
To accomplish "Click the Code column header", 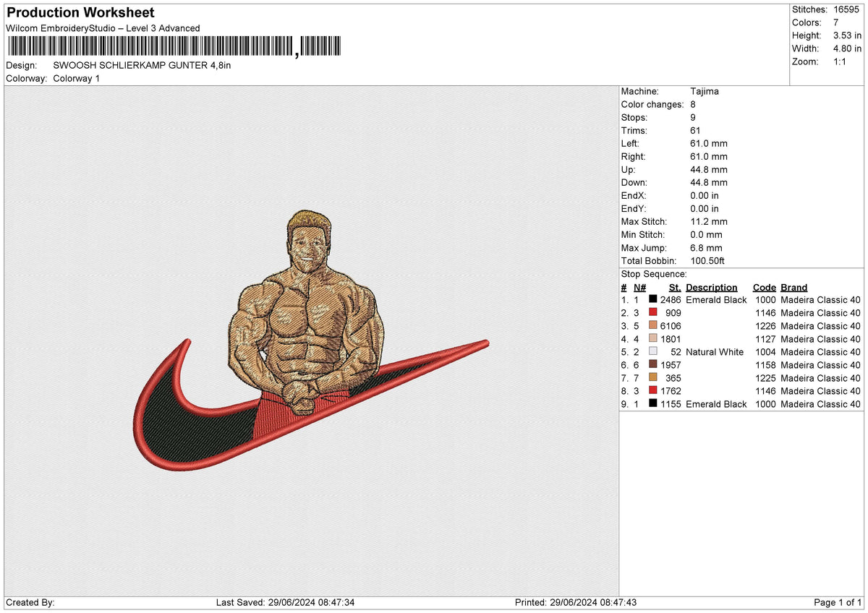I will tap(764, 288).
